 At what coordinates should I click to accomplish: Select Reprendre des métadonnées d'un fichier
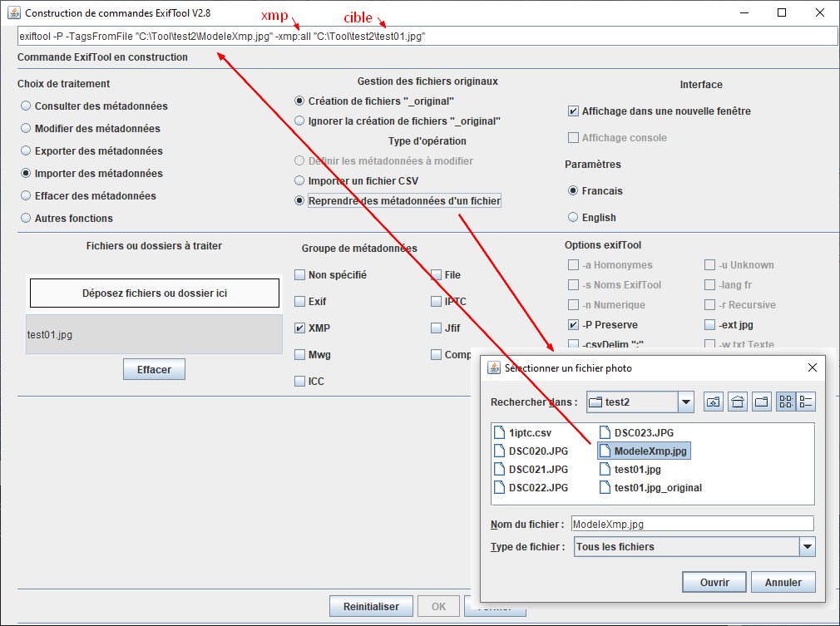(x=299, y=201)
